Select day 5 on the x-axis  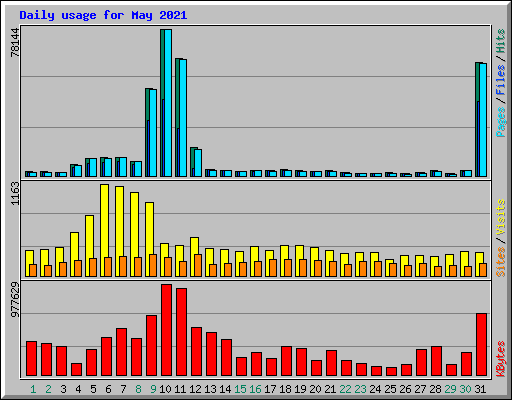tap(93, 389)
